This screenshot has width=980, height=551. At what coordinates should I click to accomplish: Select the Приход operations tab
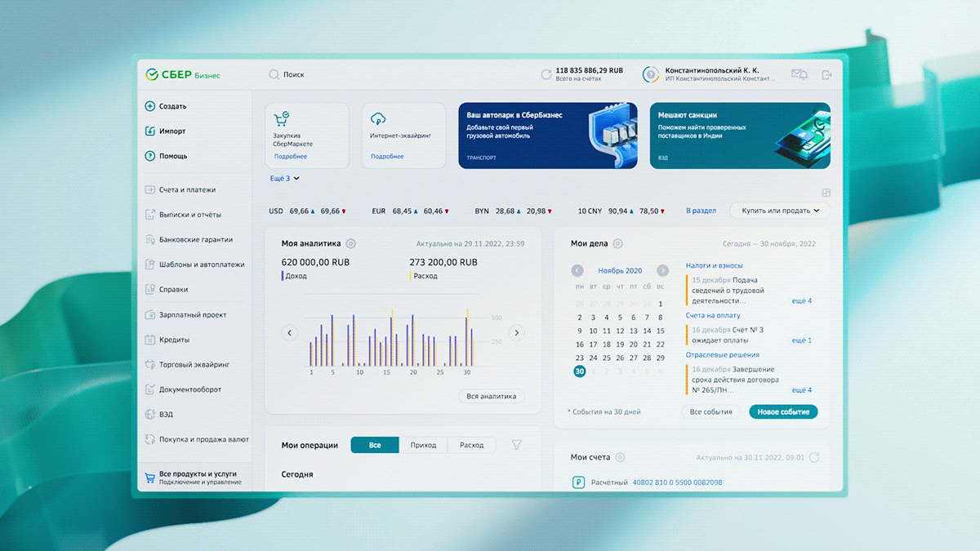(423, 445)
